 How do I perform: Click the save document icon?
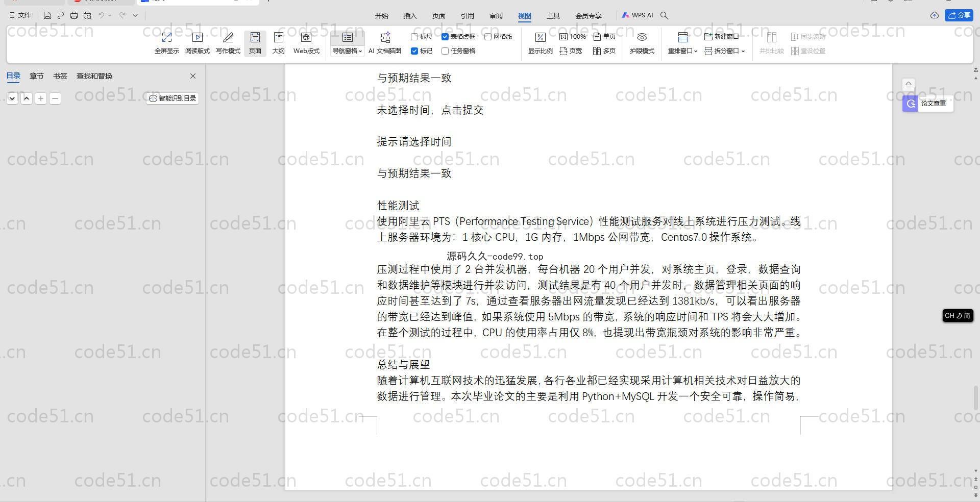point(47,15)
